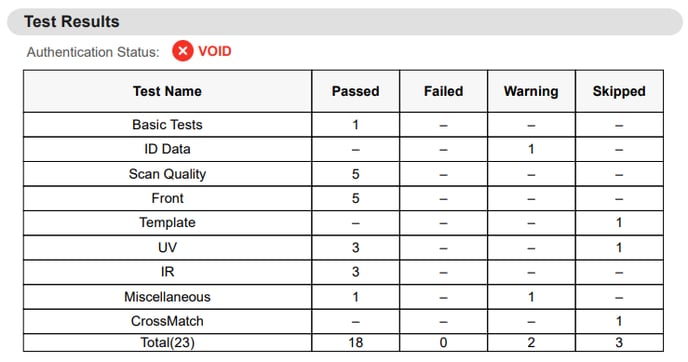Click the Passed column header
The width and height of the screenshot is (688, 362).
[355, 91]
